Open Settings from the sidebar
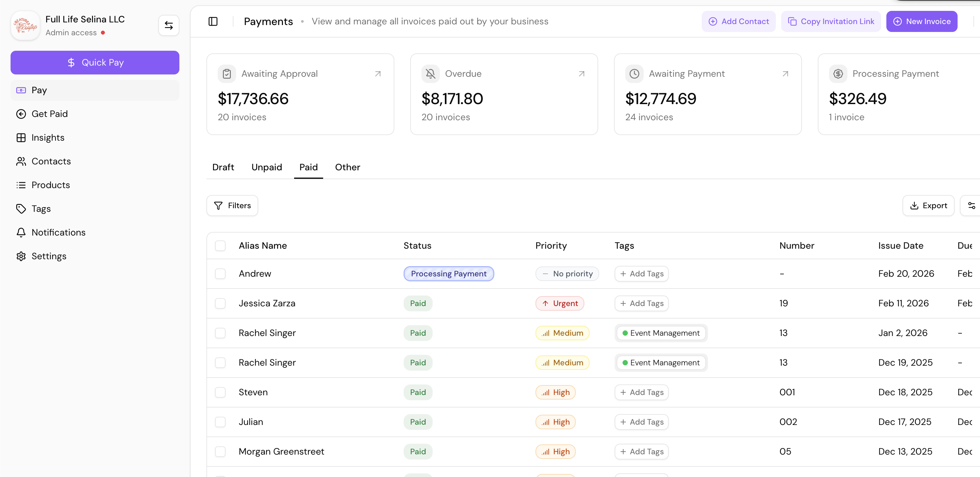 tap(49, 256)
